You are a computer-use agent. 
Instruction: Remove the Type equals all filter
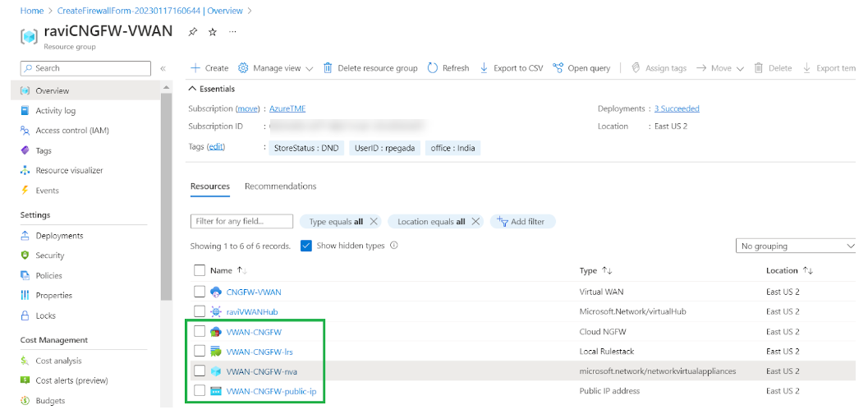tap(374, 222)
